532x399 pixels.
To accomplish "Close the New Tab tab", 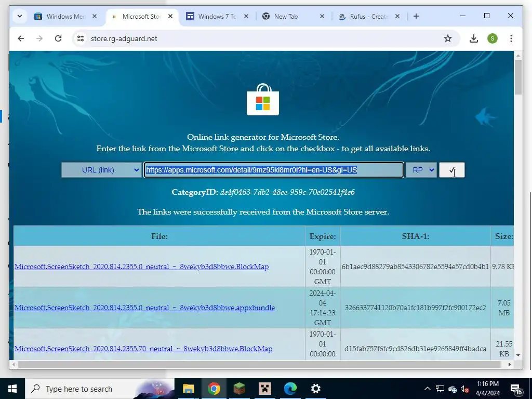I will click(322, 16).
